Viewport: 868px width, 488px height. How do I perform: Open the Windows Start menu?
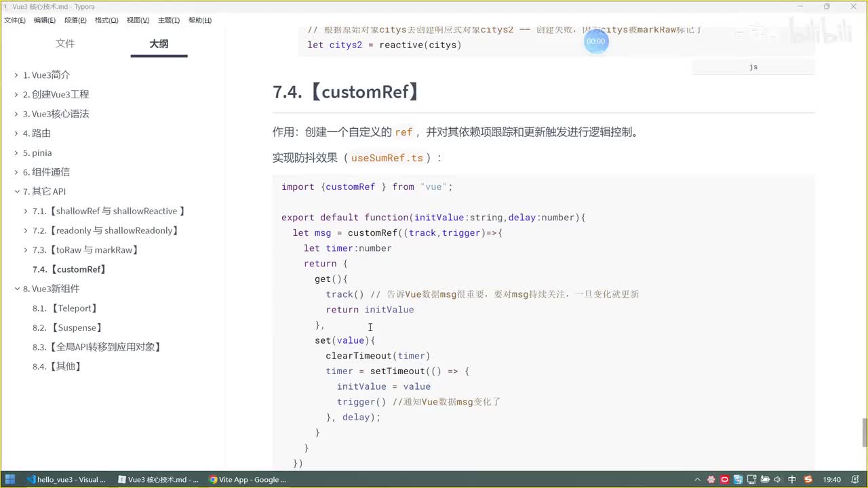pyautogui.click(x=10, y=479)
